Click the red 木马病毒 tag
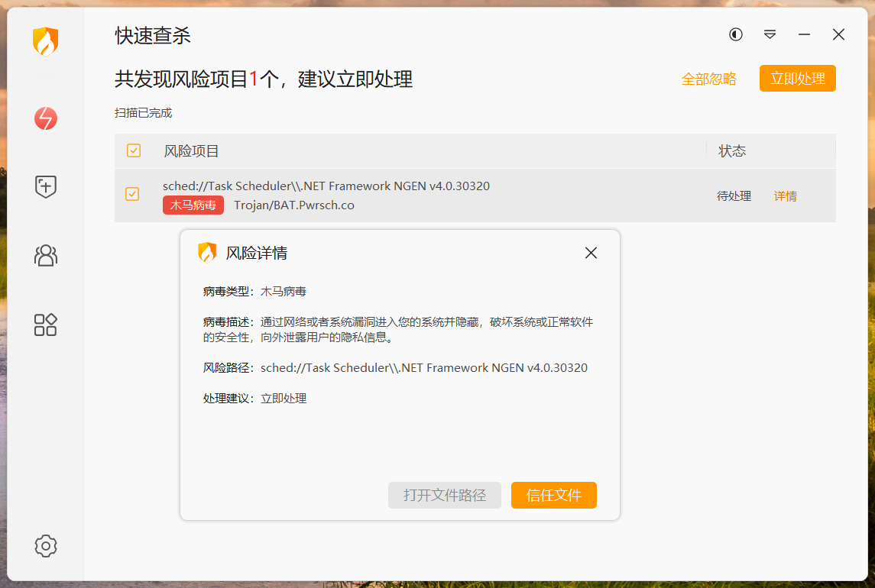This screenshot has height=588, width=875. coord(193,205)
